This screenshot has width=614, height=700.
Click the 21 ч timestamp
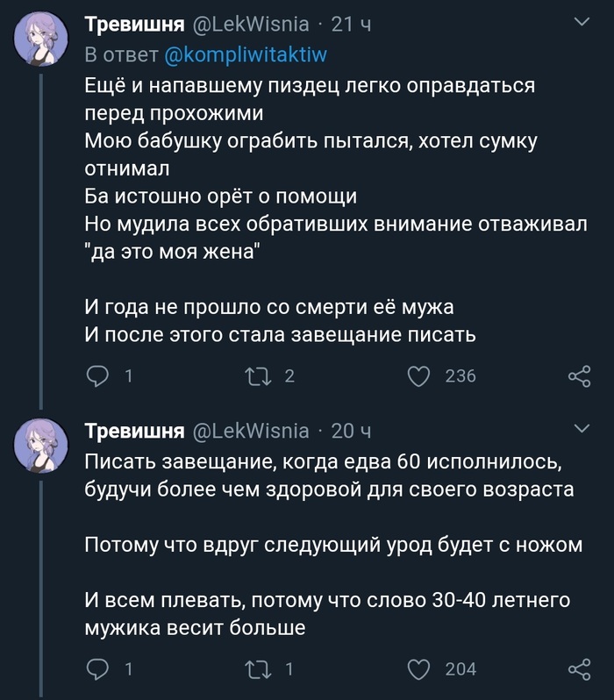point(351,25)
